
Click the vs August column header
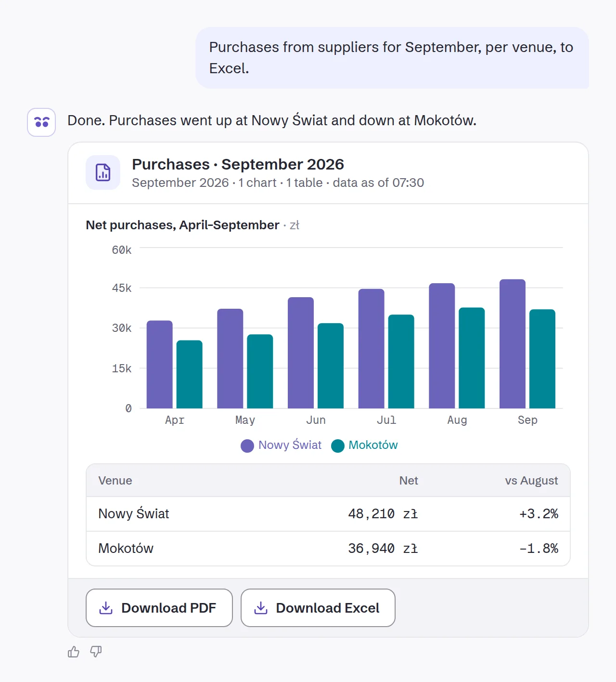(531, 481)
